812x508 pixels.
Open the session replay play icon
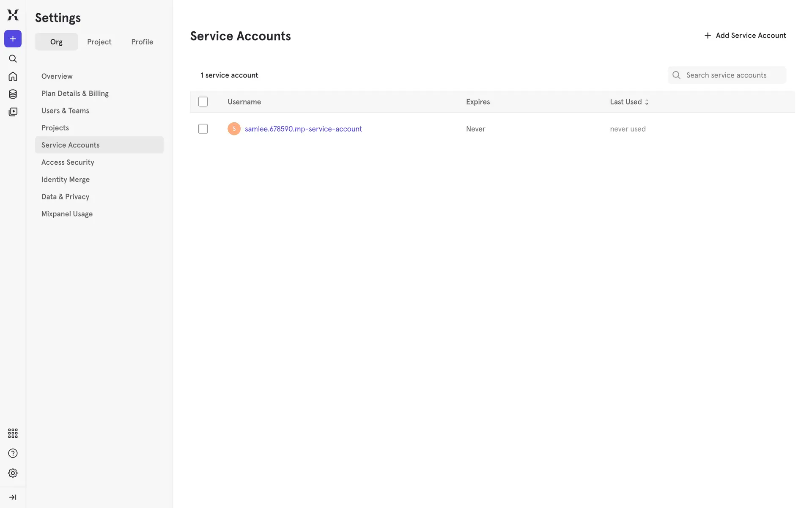click(13, 112)
